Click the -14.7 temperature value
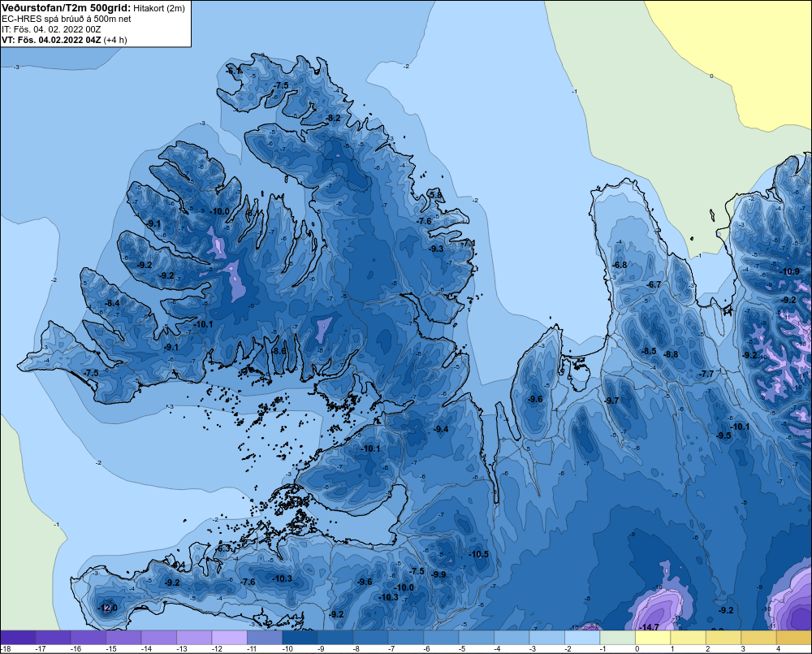Screen dimensions: 812x654 click(650, 627)
